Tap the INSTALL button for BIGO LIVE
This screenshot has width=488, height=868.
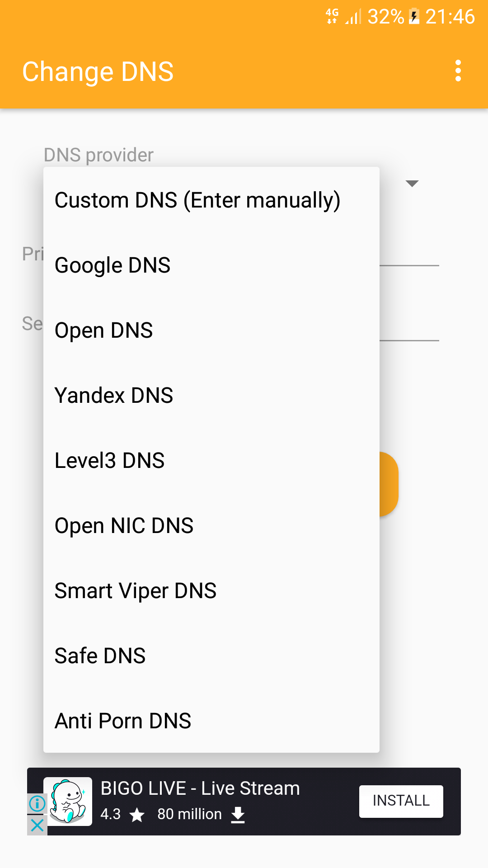[401, 801]
